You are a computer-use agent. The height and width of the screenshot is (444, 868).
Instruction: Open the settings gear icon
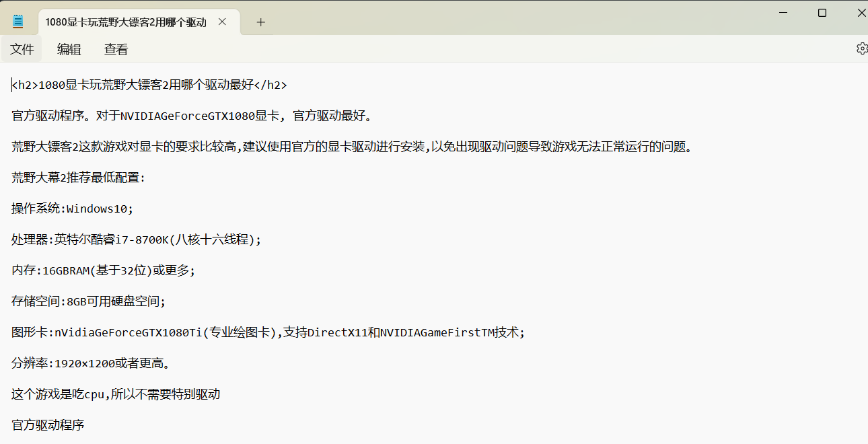click(x=861, y=48)
